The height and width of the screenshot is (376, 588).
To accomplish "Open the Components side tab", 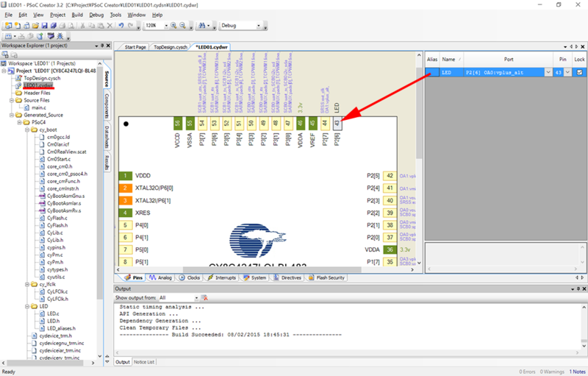I will coord(107,106).
